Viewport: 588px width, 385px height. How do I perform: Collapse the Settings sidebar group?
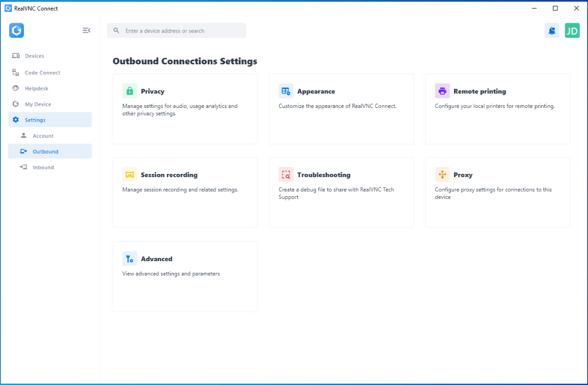point(35,120)
